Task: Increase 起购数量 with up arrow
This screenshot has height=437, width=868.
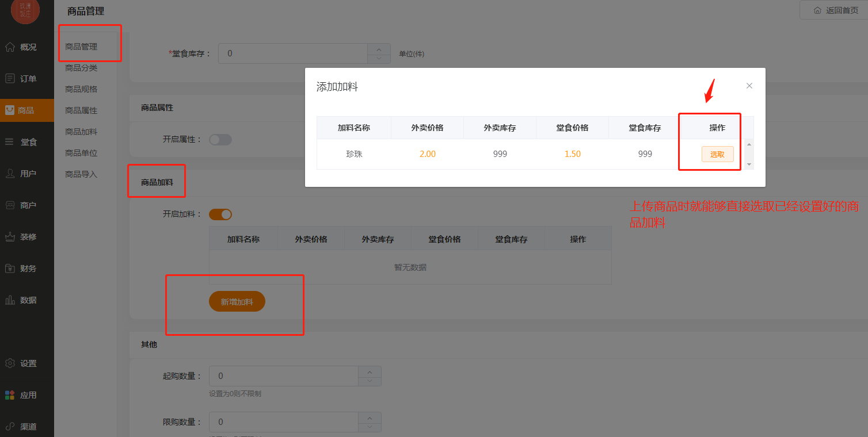Action: (x=370, y=371)
